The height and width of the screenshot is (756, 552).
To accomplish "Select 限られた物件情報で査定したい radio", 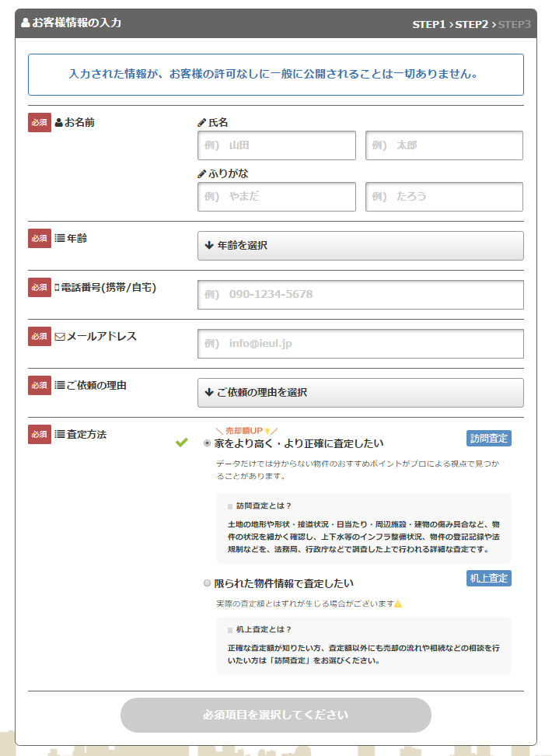I will (208, 583).
